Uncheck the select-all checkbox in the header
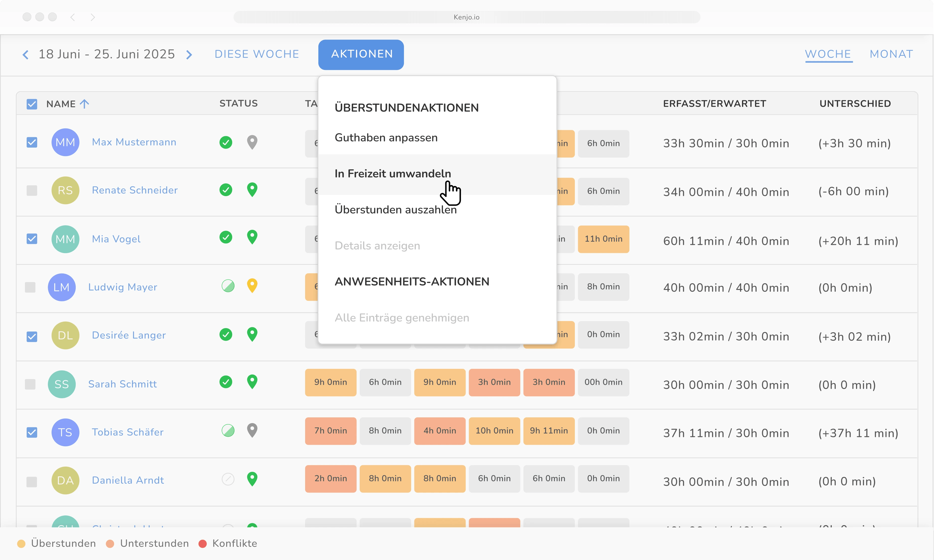This screenshot has width=934, height=560. (x=32, y=104)
